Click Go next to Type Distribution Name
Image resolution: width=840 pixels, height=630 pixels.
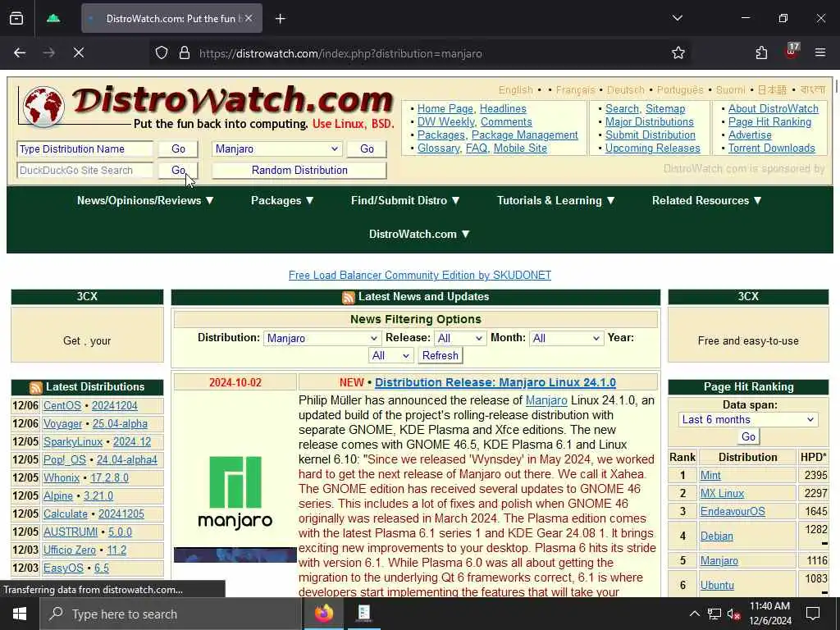(178, 149)
